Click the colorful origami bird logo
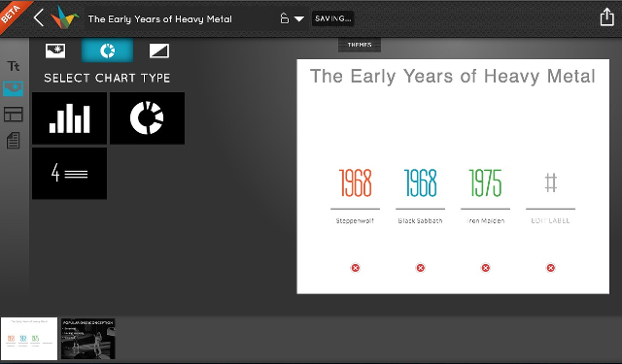The height and width of the screenshot is (364, 622). pyautogui.click(x=65, y=17)
